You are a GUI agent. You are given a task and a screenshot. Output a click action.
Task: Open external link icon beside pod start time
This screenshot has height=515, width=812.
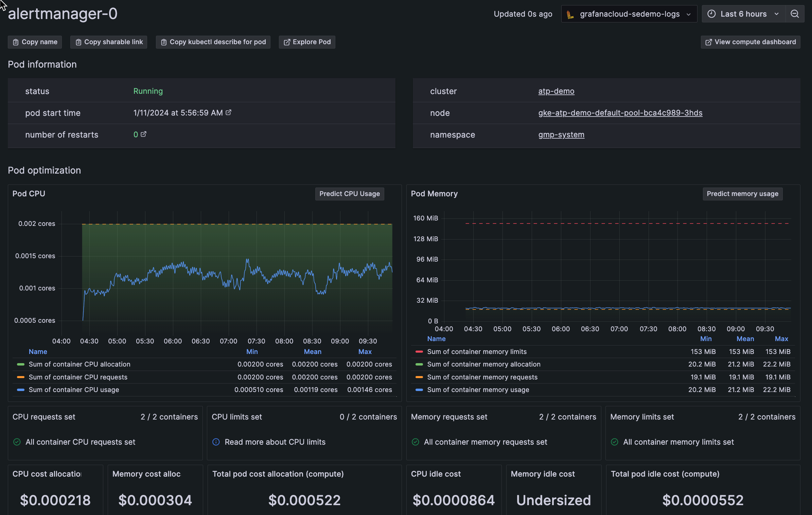tap(229, 112)
